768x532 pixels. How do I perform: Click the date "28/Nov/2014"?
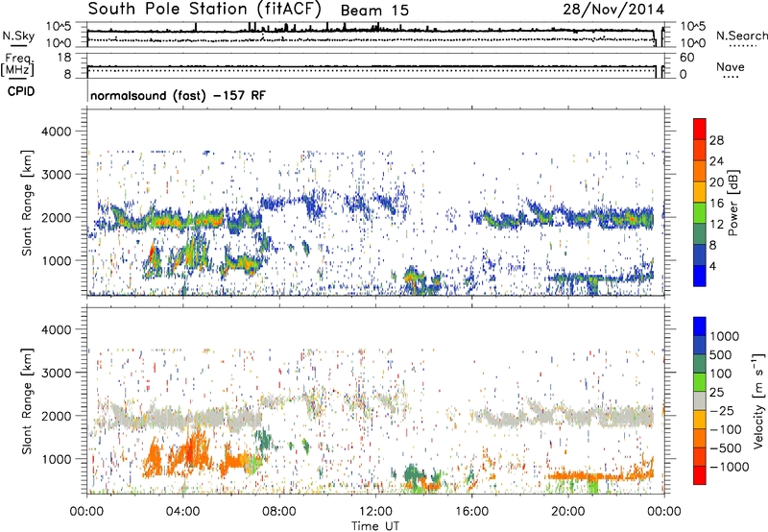click(x=613, y=10)
